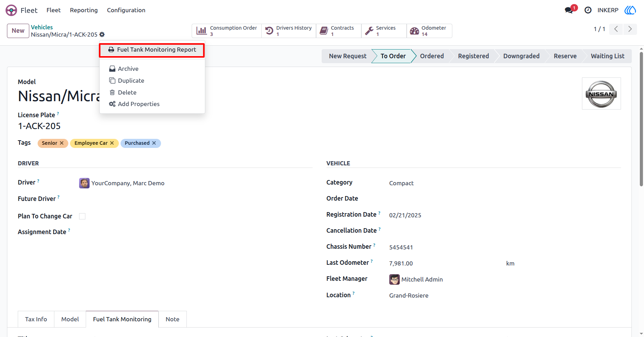This screenshot has height=337, width=644.
Task: Open Drivers History stat button
Action: 289,31
